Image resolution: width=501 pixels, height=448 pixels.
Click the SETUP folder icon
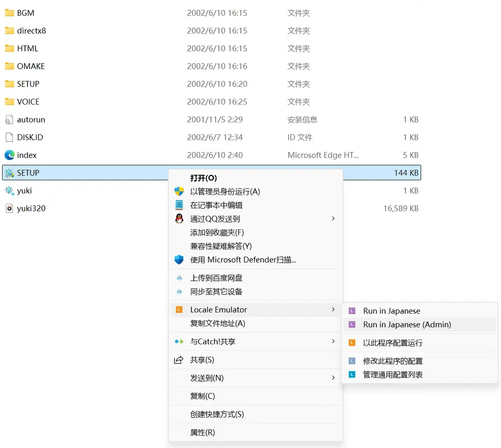pyautogui.click(x=9, y=84)
